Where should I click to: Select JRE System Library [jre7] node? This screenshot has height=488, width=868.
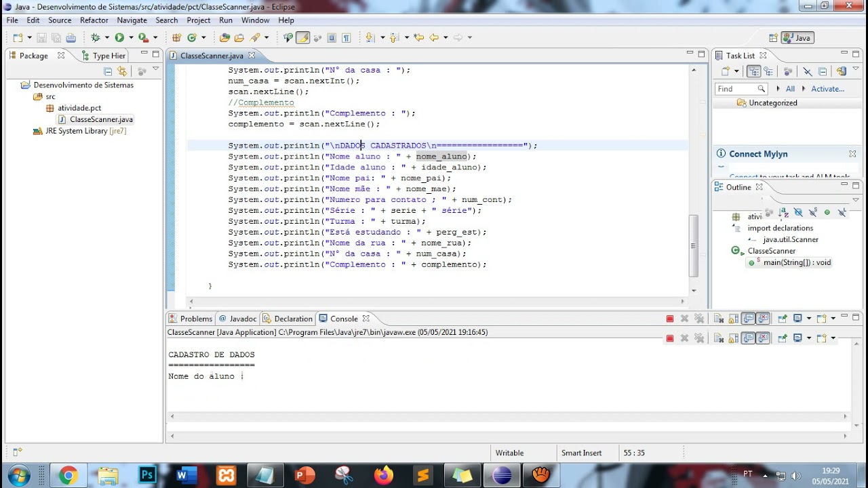(x=80, y=131)
